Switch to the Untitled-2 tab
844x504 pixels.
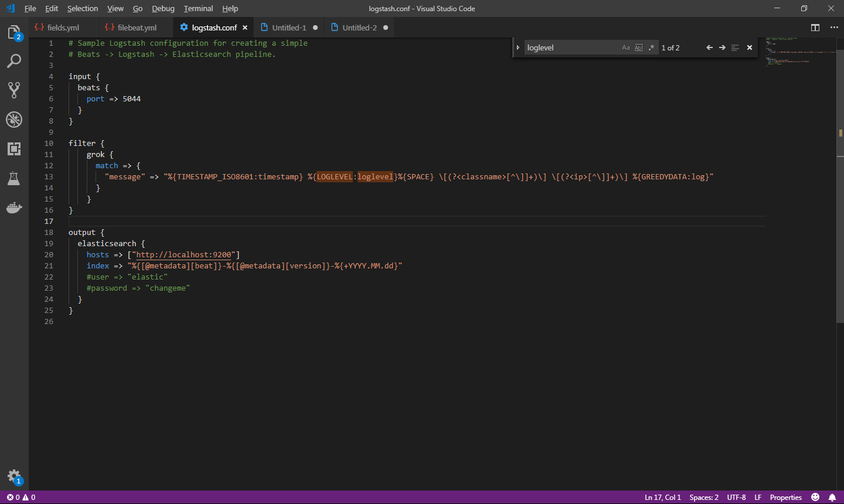pyautogui.click(x=360, y=28)
